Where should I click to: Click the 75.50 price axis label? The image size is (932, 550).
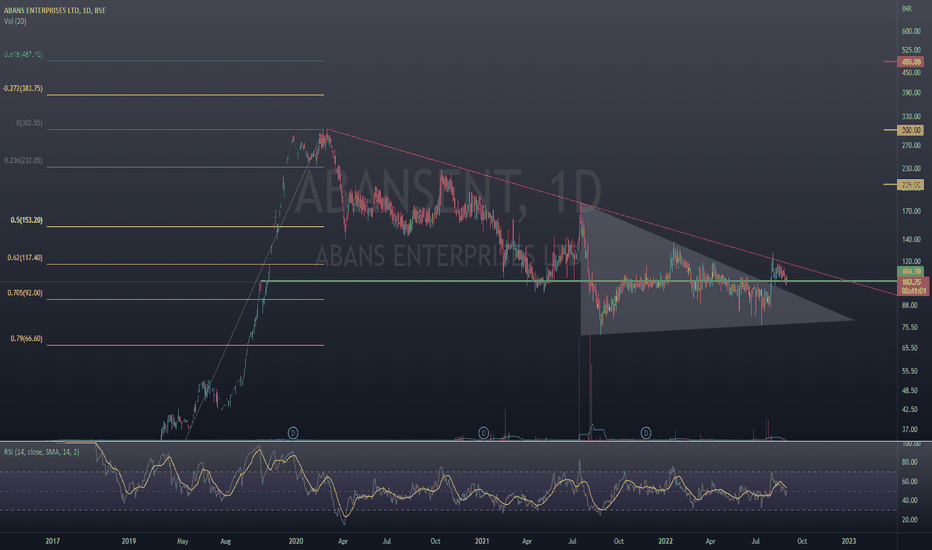point(909,327)
